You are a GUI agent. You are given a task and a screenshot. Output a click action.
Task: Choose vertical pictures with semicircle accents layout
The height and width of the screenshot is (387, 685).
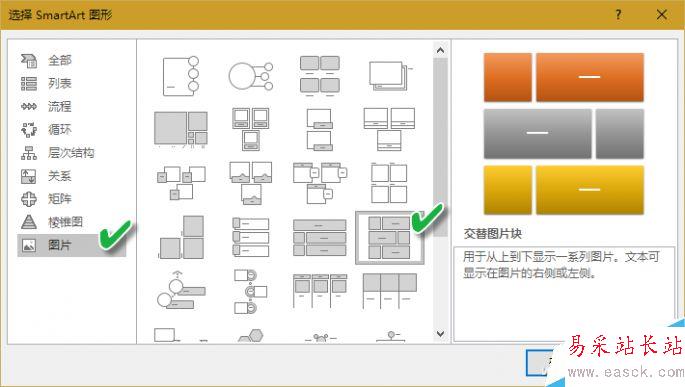click(x=251, y=292)
